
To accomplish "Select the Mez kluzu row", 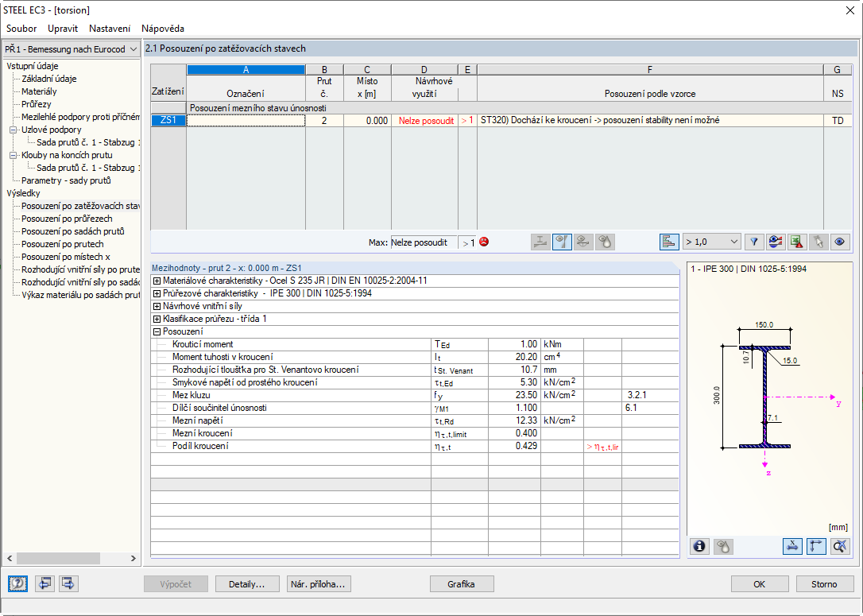I will (x=415, y=395).
